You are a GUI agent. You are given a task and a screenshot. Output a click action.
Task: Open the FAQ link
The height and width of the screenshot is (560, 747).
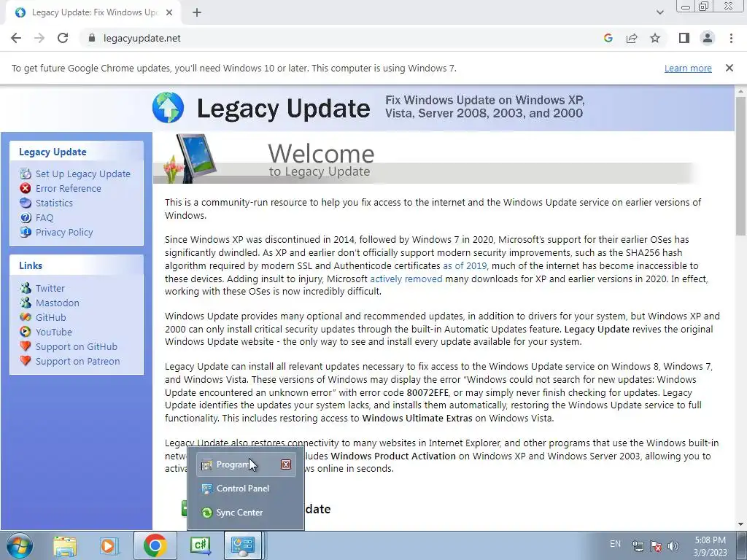click(x=44, y=217)
